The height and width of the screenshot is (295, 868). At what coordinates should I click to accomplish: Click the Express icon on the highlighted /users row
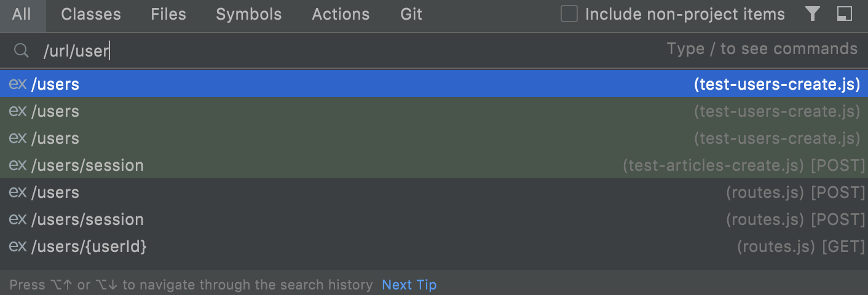[18, 84]
